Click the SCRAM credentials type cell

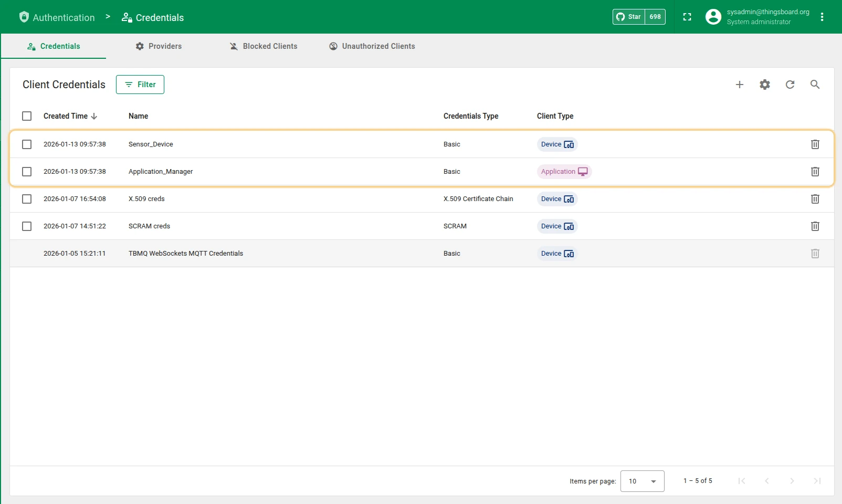(x=455, y=226)
